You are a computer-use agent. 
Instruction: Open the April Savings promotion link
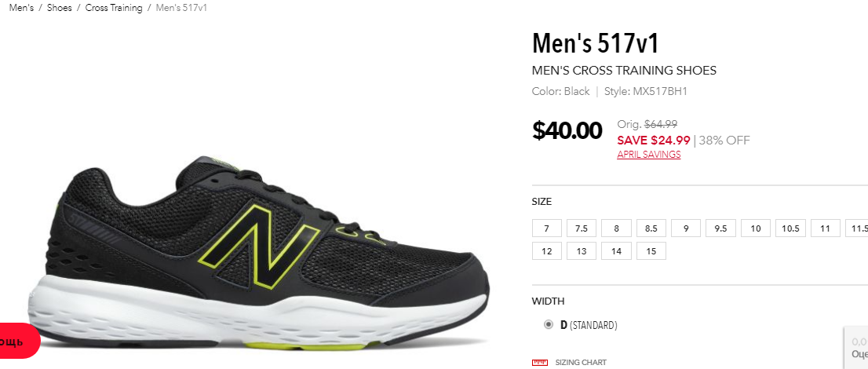tap(649, 155)
